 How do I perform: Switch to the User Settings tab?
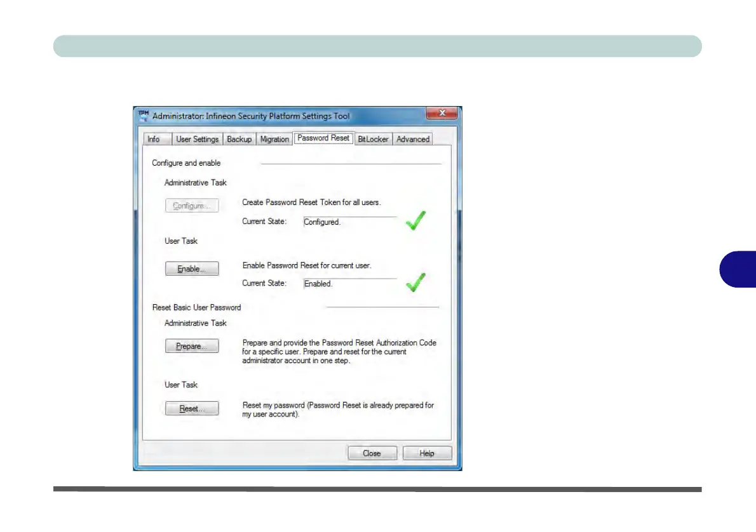click(197, 139)
